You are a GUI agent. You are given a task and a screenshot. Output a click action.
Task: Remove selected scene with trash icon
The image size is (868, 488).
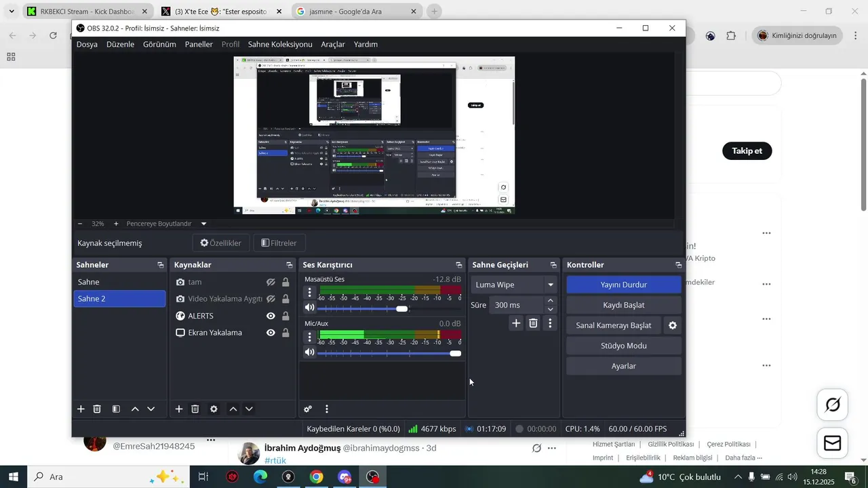click(97, 409)
